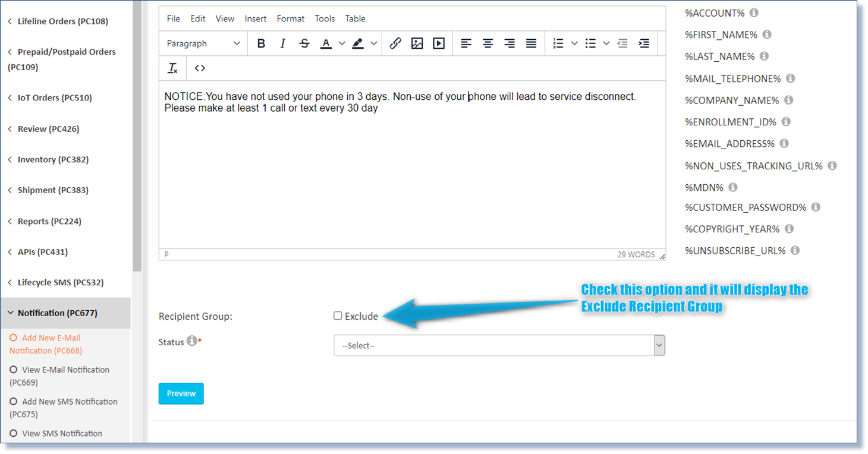This screenshot has height=454, width=868.
Task: Open the Table menu
Action: tap(355, 18)
